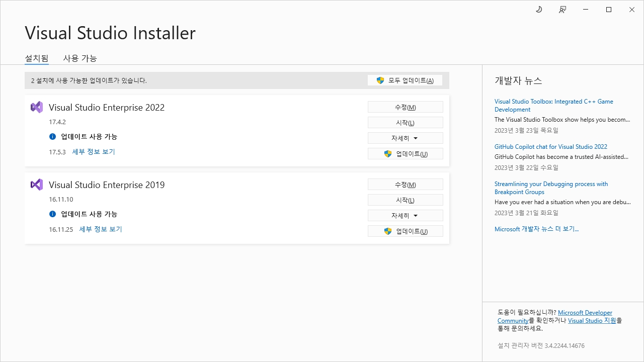Open the Visual Studio 지원 link

[x=592, y=321]
